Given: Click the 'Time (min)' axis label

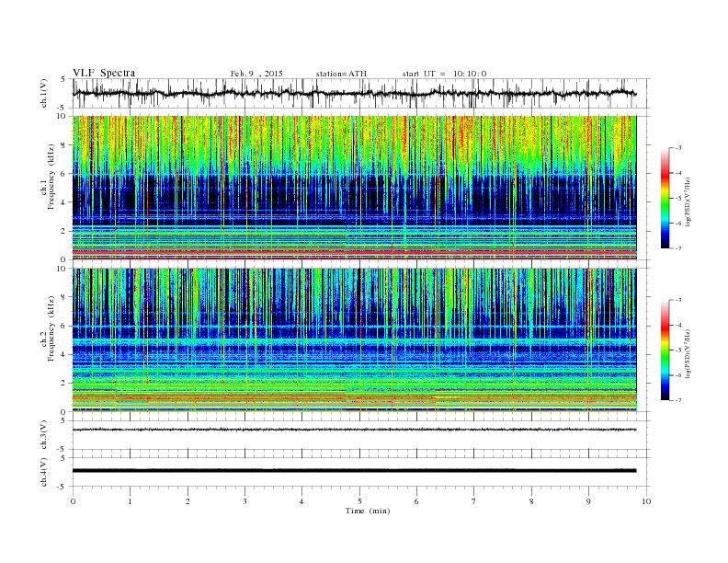Looking at the screenshot, I should pos(368,511).
